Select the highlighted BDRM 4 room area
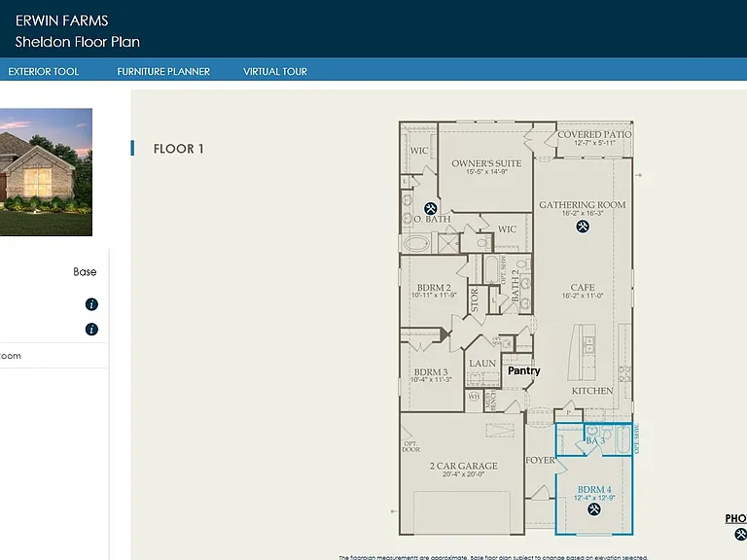 click(594, 495)
